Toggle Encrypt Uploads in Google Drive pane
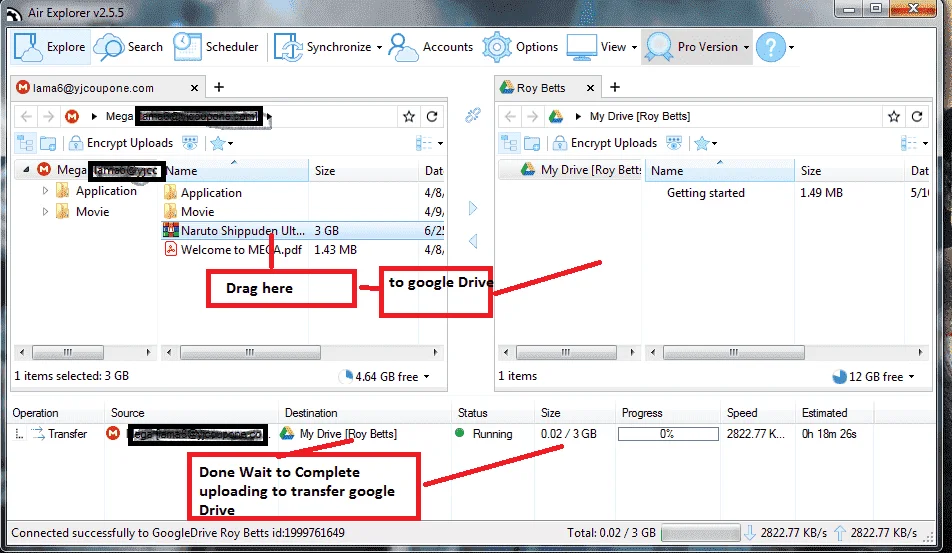The width and height of the screenshot is (952, 553). [605, 143]
